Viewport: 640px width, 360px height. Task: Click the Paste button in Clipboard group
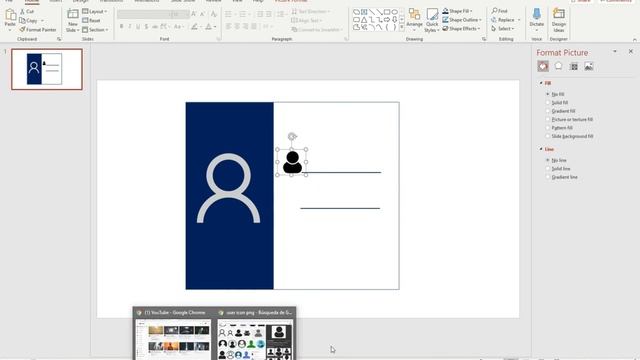[10, 20]
